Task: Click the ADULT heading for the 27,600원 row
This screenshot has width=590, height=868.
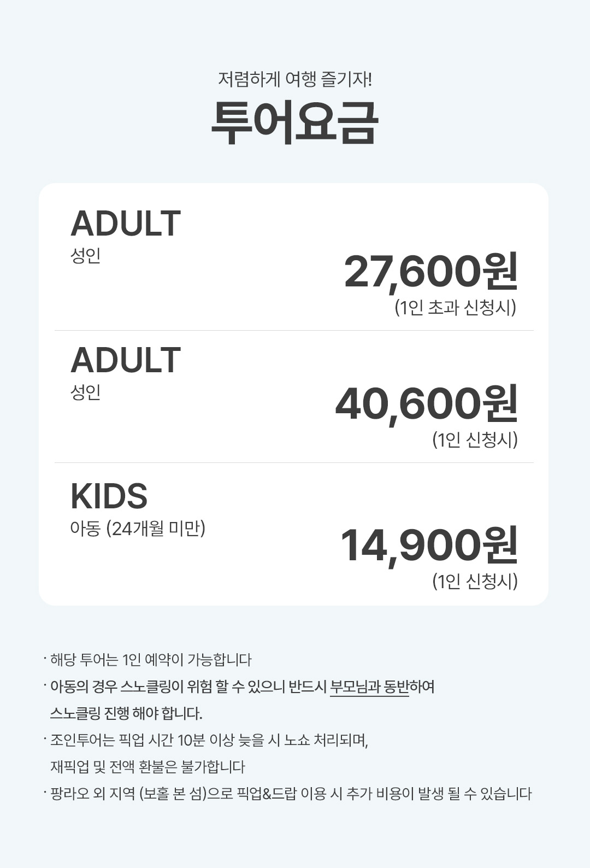Action: coord(126,223)
